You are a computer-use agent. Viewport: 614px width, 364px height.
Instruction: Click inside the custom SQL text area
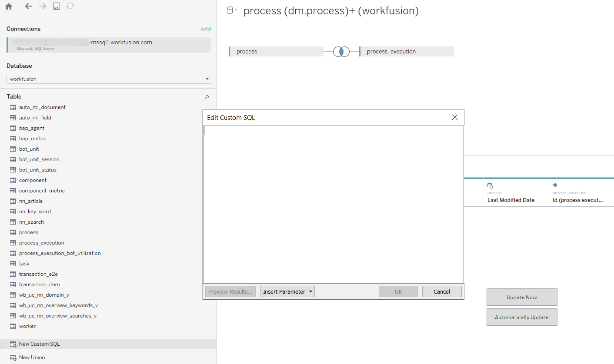click(x=334, y=205)
